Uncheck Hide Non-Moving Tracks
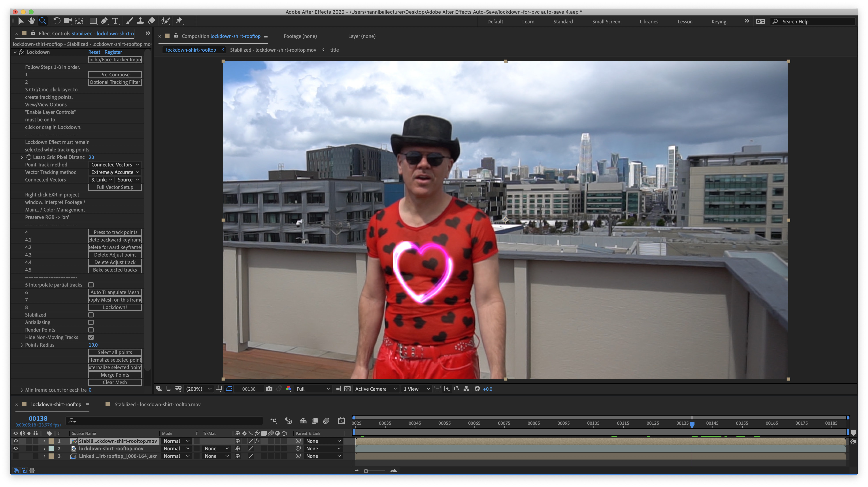This screenshot has height=487, width=868. pos(91,337)
